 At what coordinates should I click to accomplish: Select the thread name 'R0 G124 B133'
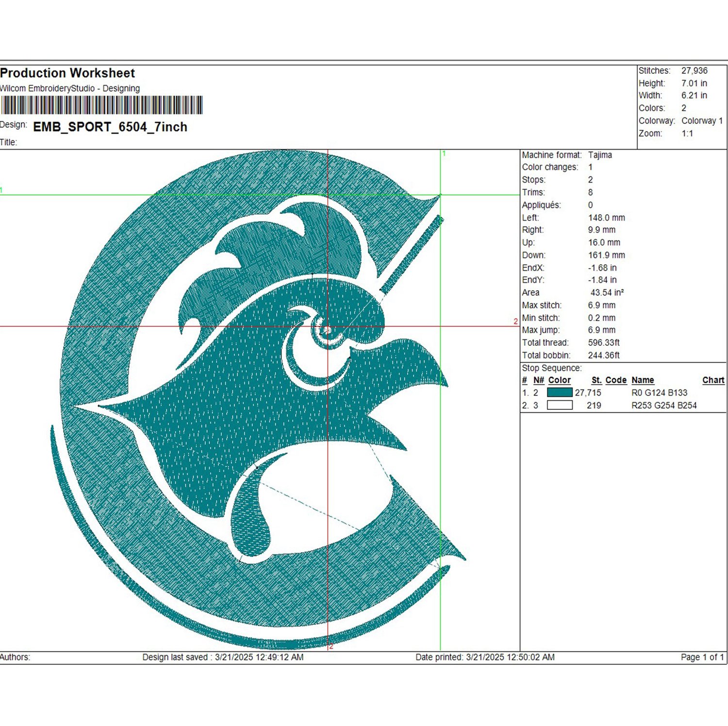point(660,392)
